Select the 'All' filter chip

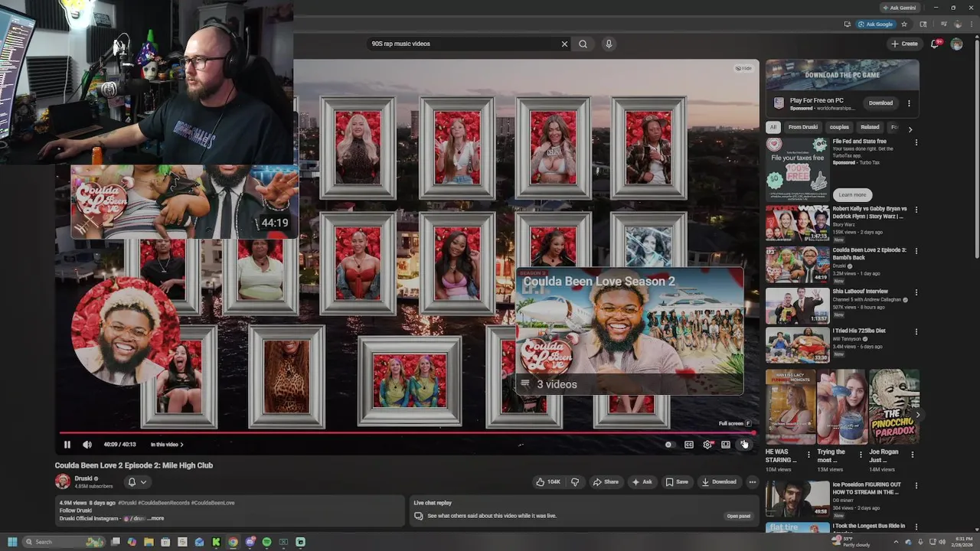[x=773, y=127]
